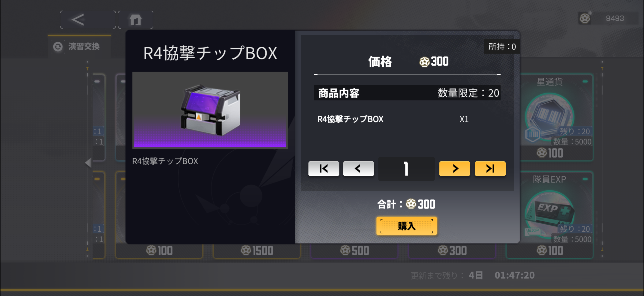
Task: Increase purchase quantity by one
Action: click(x=455, y=168)
